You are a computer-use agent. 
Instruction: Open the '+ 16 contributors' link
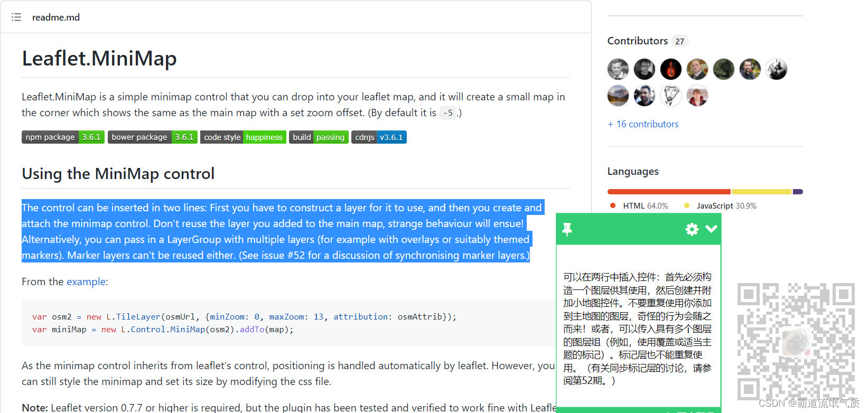click(643, 124)
